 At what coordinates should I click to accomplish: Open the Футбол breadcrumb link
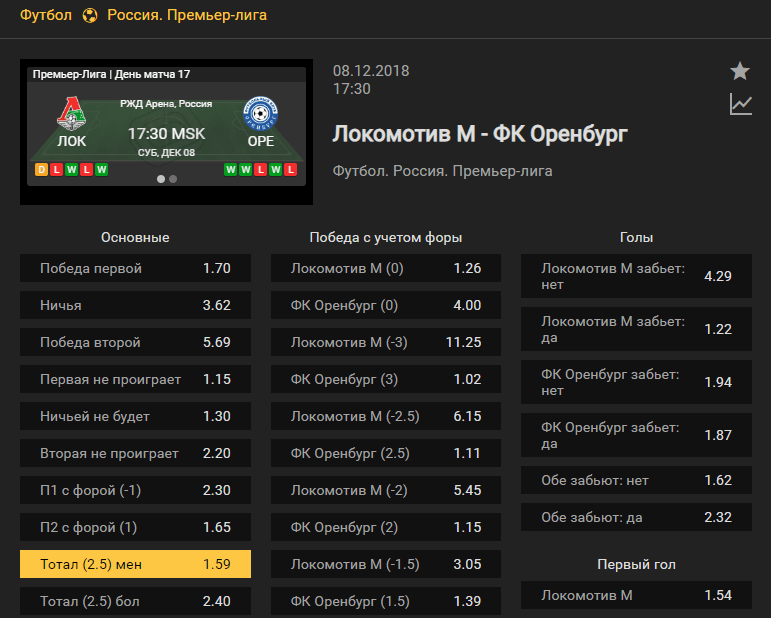pos(46,15)
